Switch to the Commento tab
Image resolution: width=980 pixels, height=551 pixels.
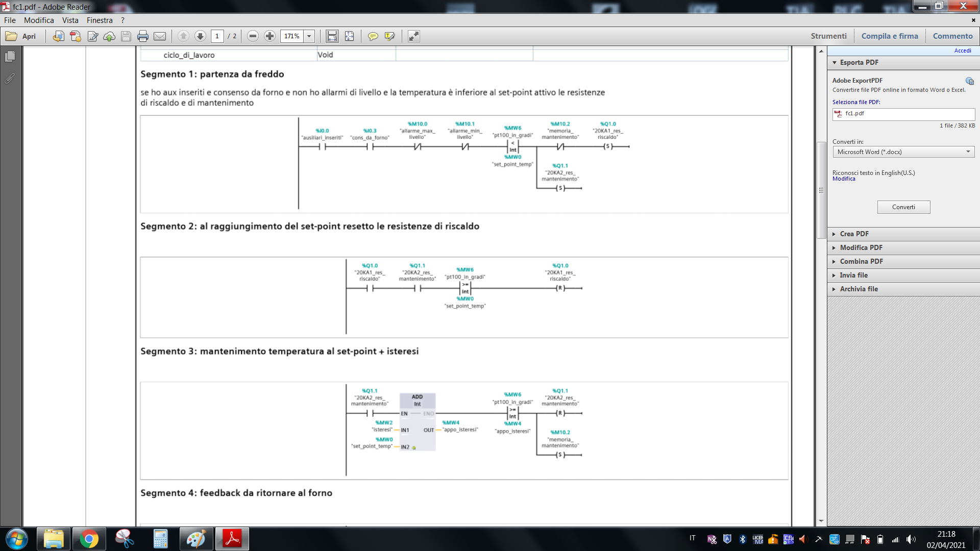point(952,36)
